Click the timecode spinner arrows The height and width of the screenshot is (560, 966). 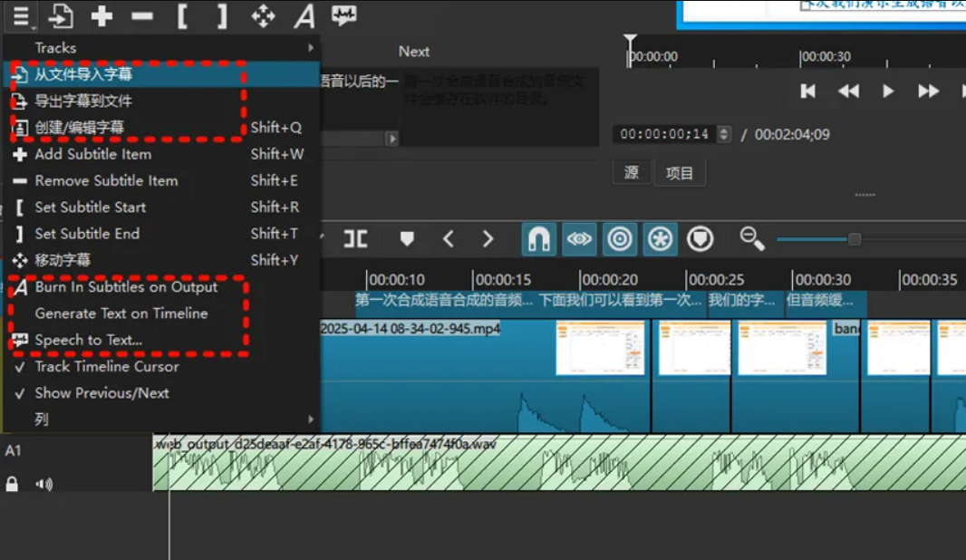tap(723, 134)
